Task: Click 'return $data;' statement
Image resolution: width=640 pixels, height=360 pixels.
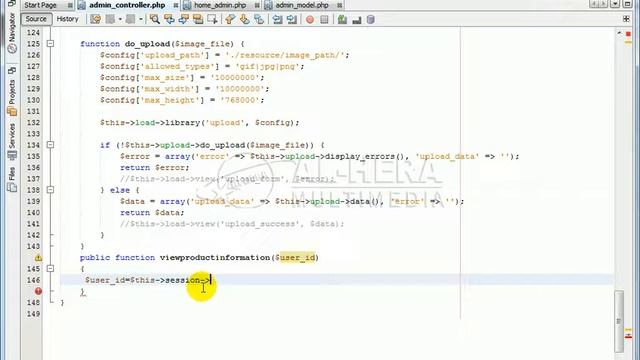Action: pos(152,212)
